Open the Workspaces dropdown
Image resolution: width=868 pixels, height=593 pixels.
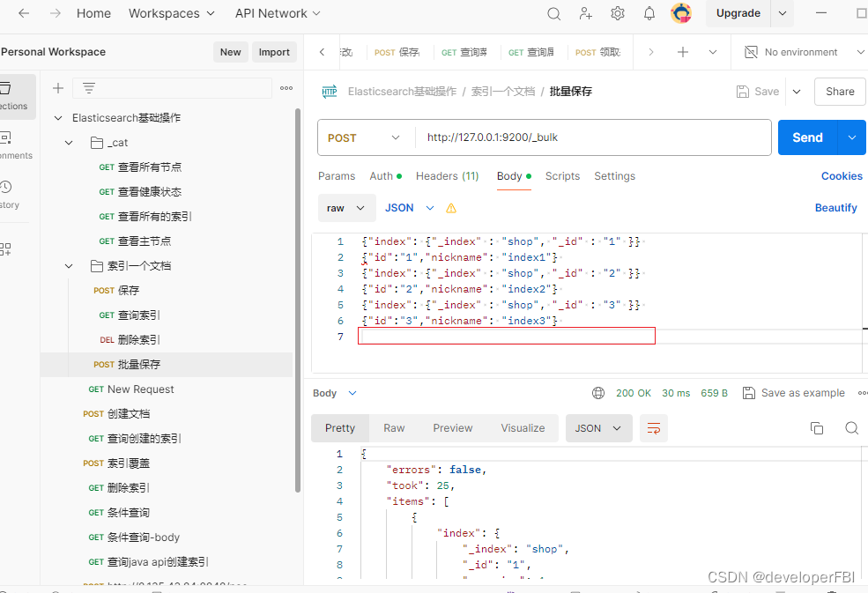[x=171, y=13]
